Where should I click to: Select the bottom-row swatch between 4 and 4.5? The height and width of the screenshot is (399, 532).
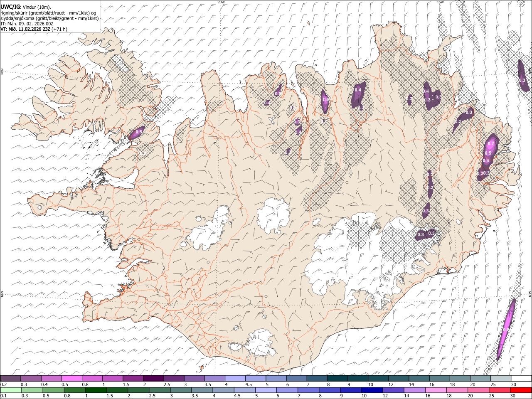coord(223,390)
